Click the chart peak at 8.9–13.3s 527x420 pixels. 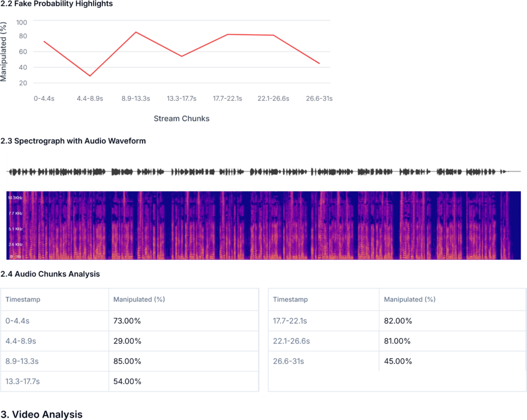point(136,32)
